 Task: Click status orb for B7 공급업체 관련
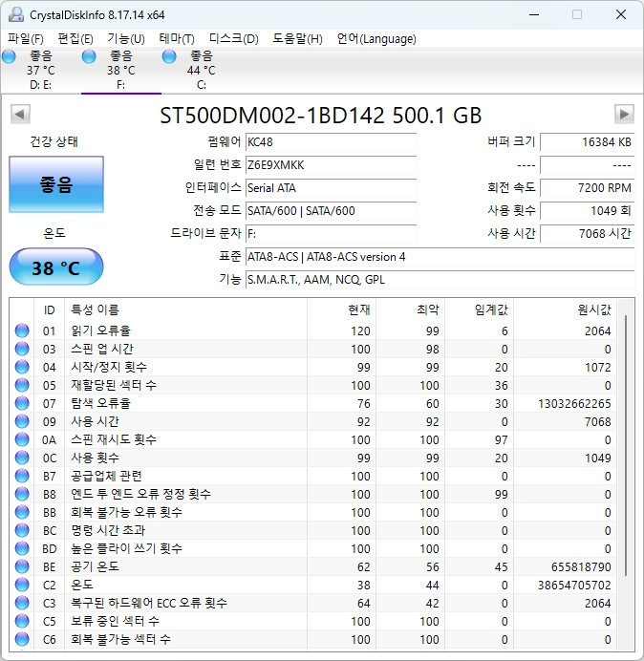[22, 476]
